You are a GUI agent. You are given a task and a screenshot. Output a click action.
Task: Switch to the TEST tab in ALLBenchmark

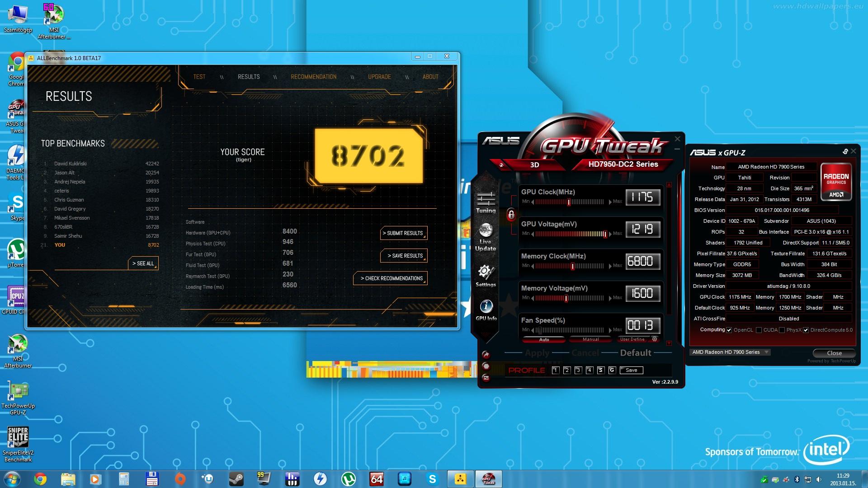coord(199,77)
